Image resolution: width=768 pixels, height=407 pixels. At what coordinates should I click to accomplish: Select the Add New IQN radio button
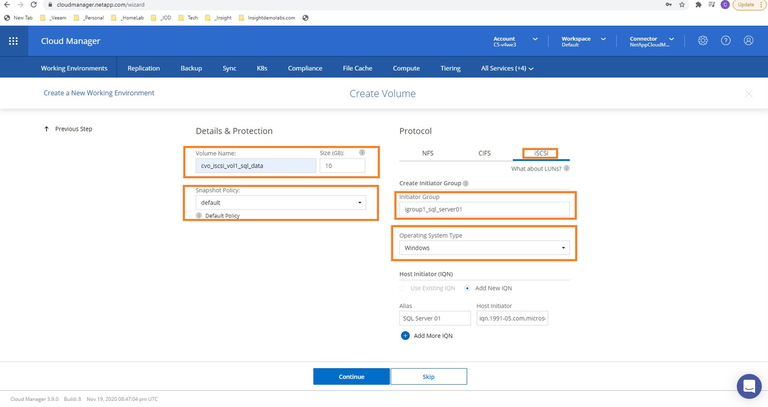click(468, 288)
